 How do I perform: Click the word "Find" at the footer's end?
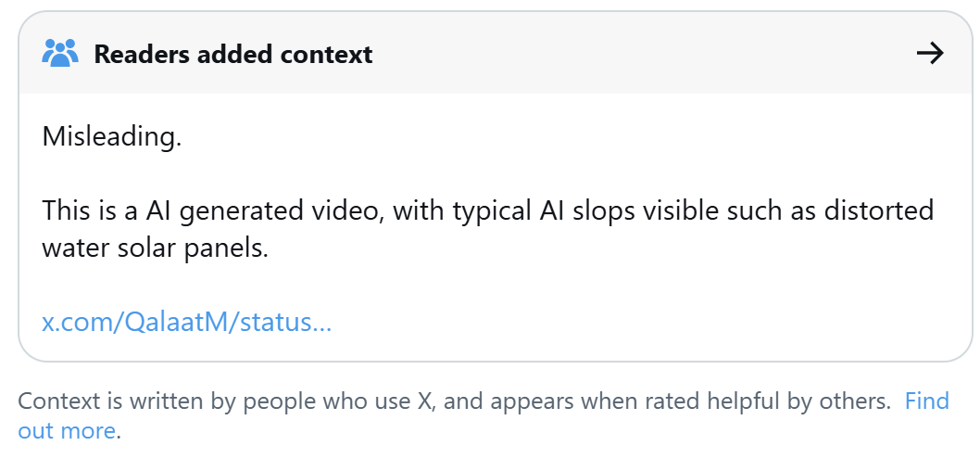(x=926, y=401)
